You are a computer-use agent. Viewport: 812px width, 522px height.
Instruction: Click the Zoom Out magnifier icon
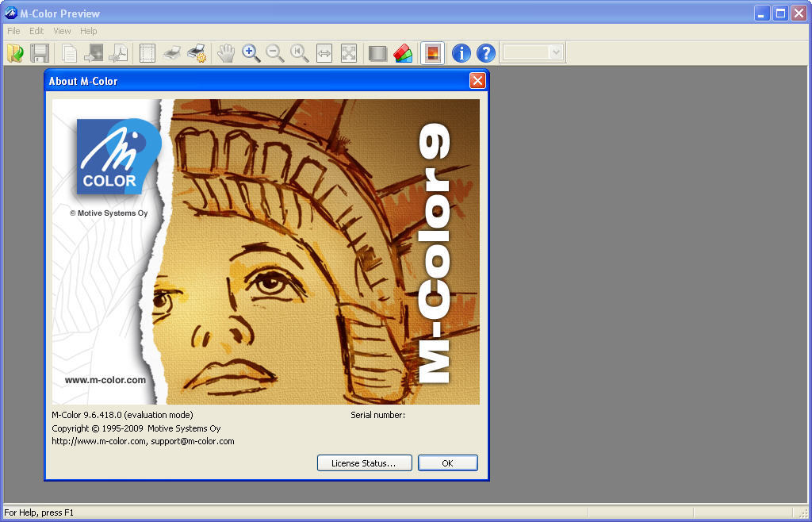click(275, 53)
